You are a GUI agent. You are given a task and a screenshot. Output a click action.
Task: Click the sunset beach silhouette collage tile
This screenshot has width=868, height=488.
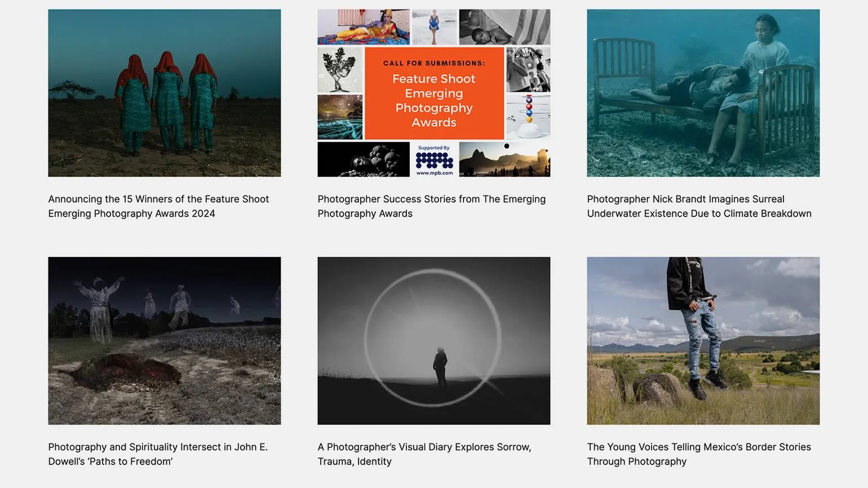coord(504,159)
